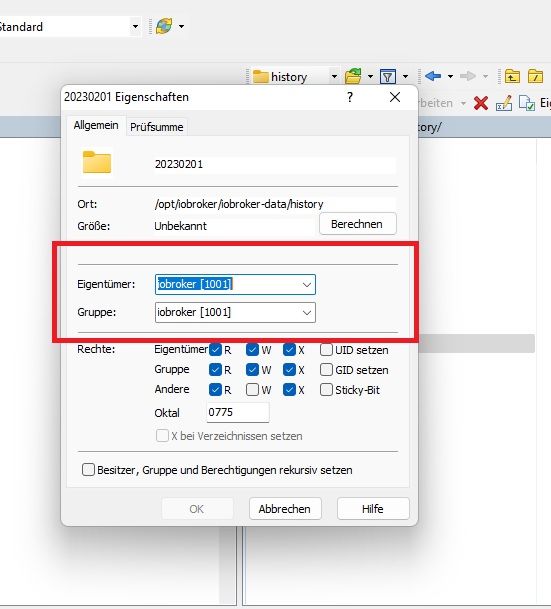This screenshot has width=551, height=609.
Task: Switch to the Allgemein tab
Action: tap(96, 125)
